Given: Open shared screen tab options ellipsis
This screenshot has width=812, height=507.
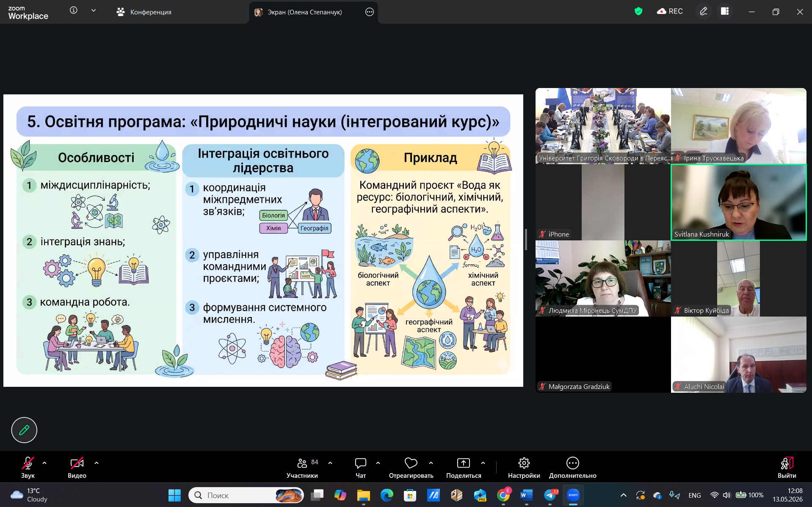Looking at the screenshot, I should click(370, 12).
